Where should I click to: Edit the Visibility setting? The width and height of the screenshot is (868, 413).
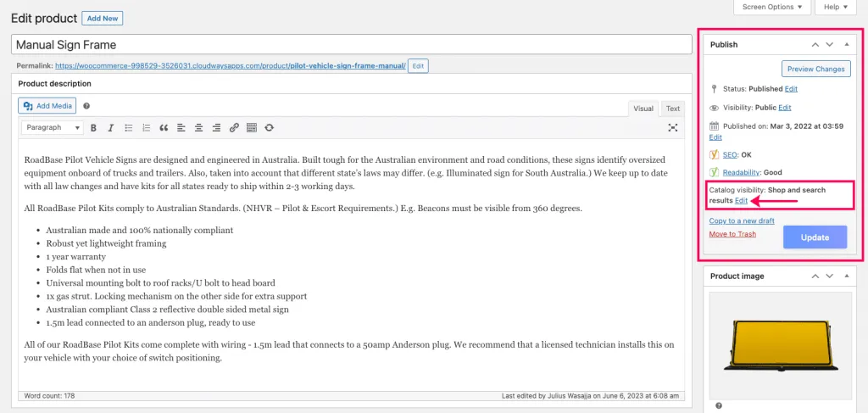tap(784, 108)
